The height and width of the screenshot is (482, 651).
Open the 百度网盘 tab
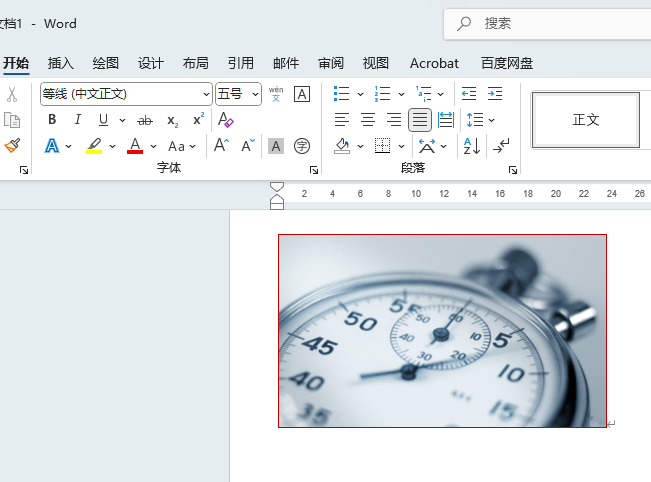point(507,64)
